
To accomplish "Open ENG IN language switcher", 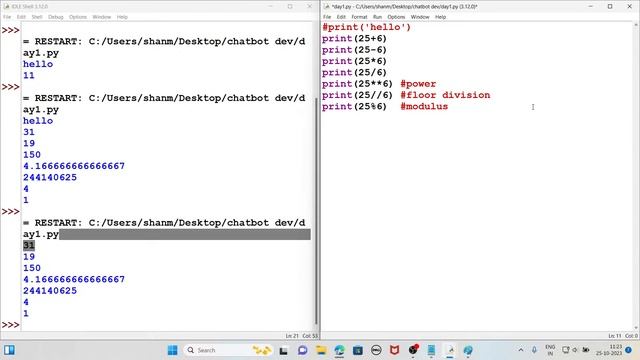I will (550, 350).
